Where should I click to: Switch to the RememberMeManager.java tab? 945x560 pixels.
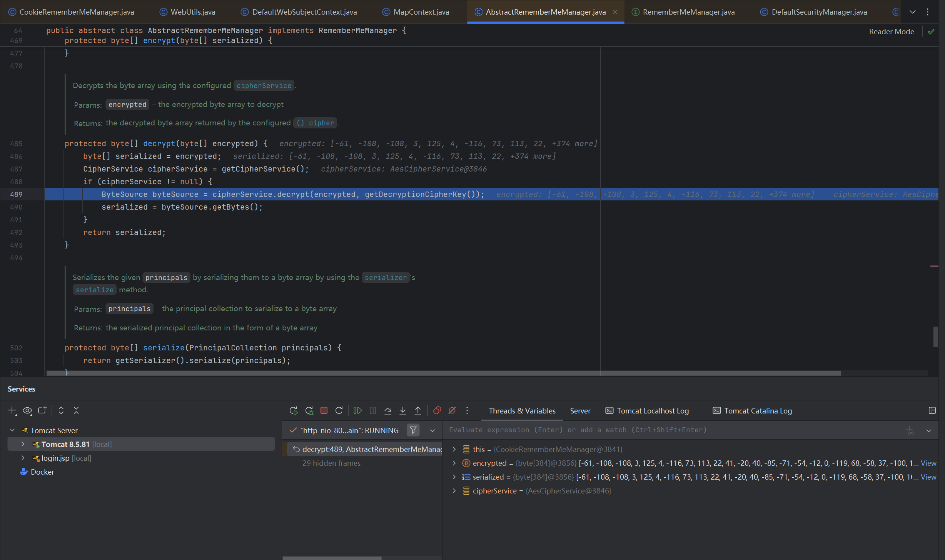[688, 12]
